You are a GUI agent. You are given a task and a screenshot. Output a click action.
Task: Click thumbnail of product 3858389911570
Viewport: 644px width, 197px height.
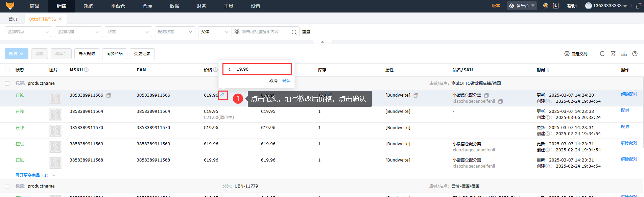55,131
